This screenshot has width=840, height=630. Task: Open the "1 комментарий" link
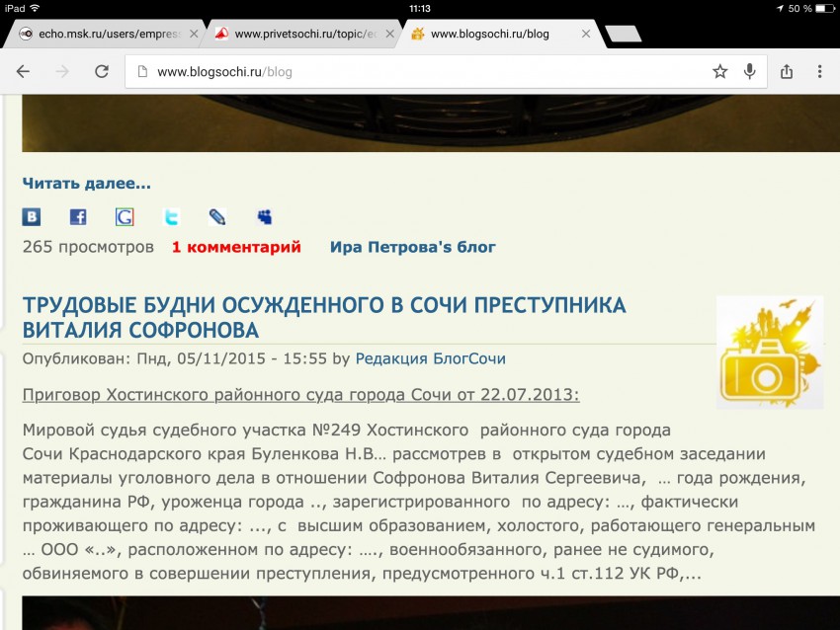pyautogui.click(x=236, y=247)
